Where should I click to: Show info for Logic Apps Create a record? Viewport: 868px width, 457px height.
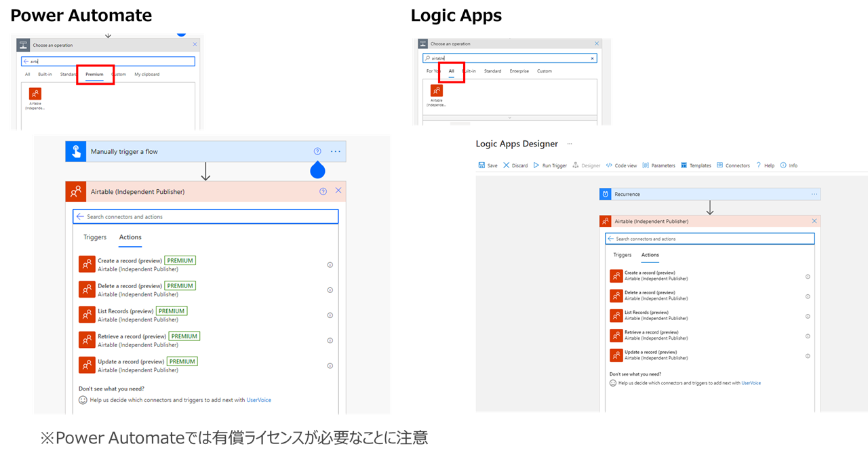click(808, 277)
